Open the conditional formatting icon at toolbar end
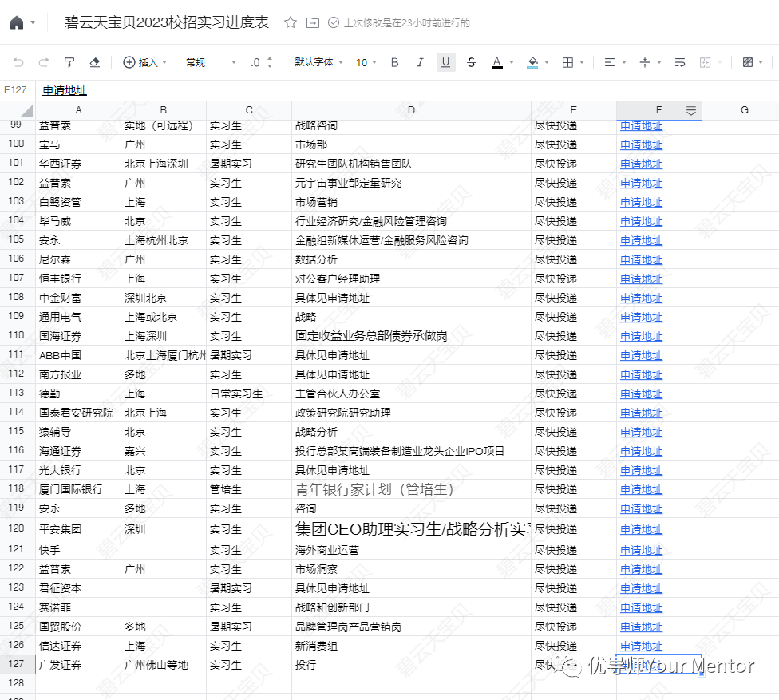The image size is (779, 700). click(748, 62)
